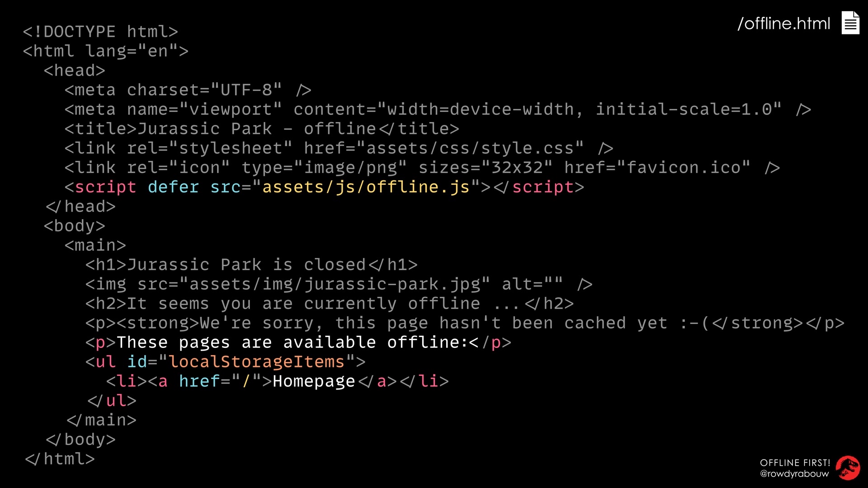Click the localStorageItems id value
868x488 pixels.
pos(257,362)
